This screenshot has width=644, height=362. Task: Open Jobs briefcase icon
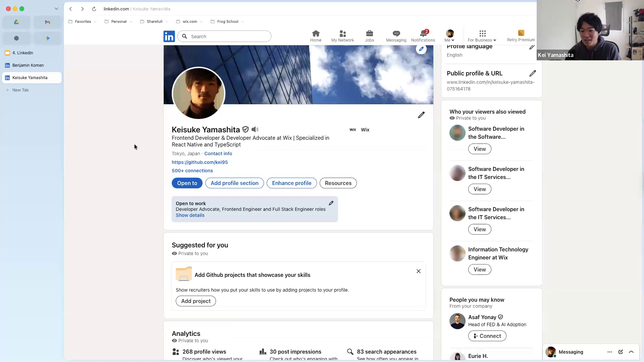(369, 36)
